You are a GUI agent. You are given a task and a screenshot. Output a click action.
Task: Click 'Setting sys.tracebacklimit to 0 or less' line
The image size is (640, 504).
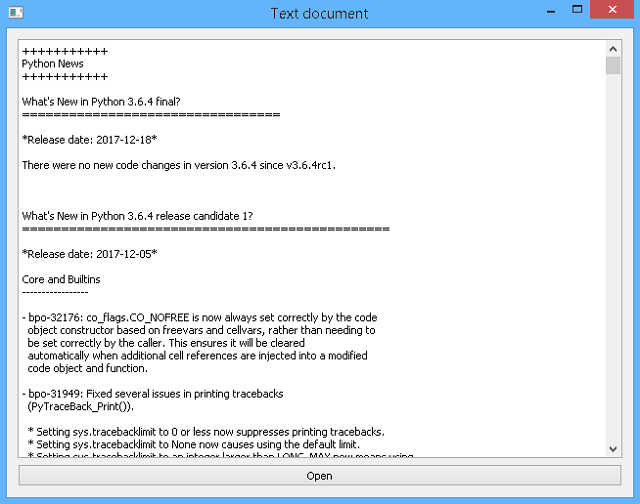click(206, 432)
